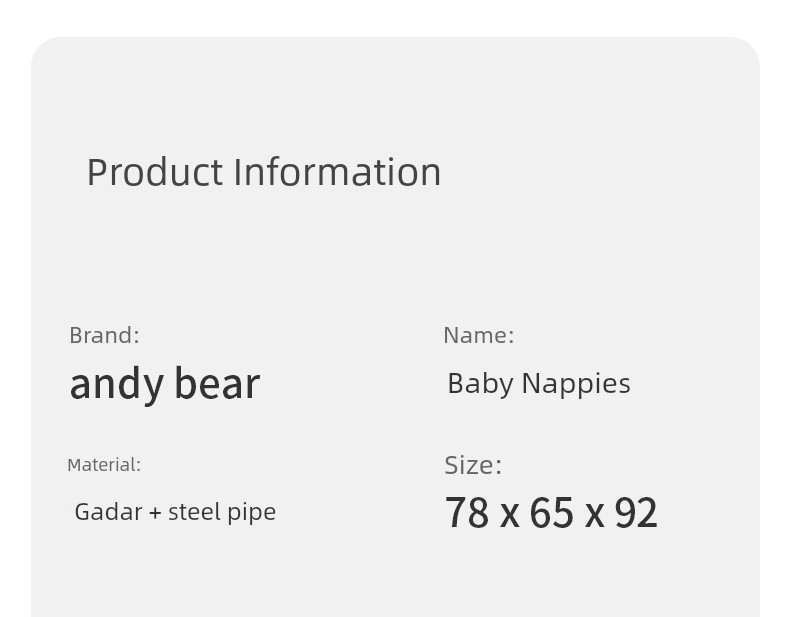The width and height of the screenshot is (790, 617).
Task: Click the word Information in heading
Action: pos(338,172)
